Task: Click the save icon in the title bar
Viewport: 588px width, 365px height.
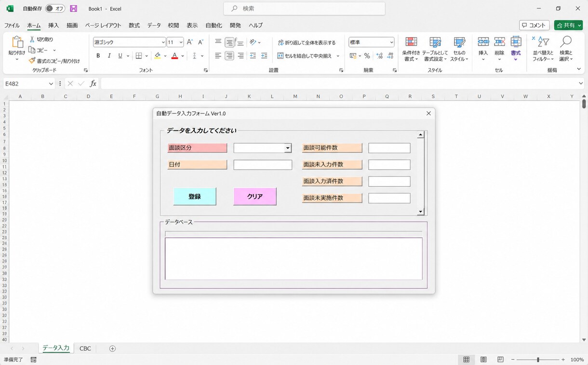Action: [x=73, y=9]
